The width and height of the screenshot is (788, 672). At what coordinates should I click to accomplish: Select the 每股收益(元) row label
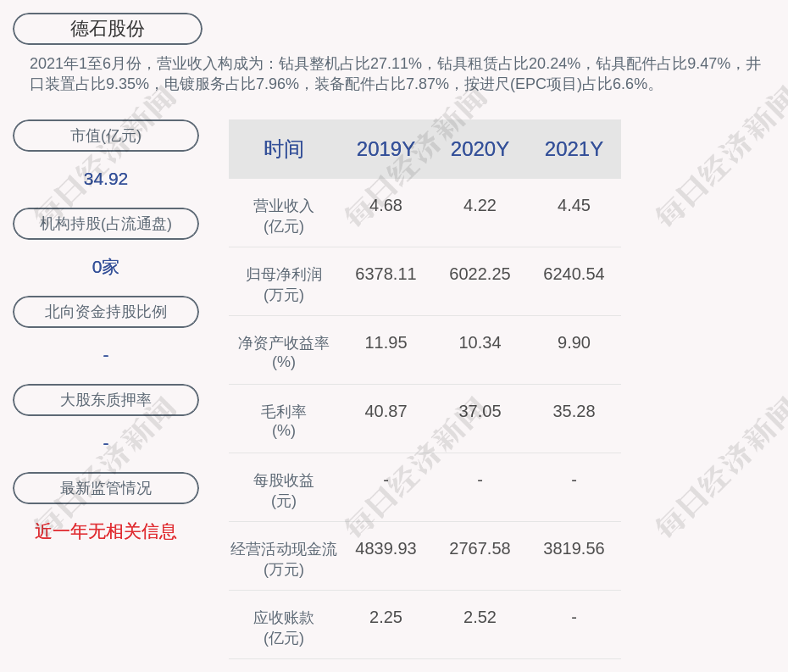click(284, 490)
